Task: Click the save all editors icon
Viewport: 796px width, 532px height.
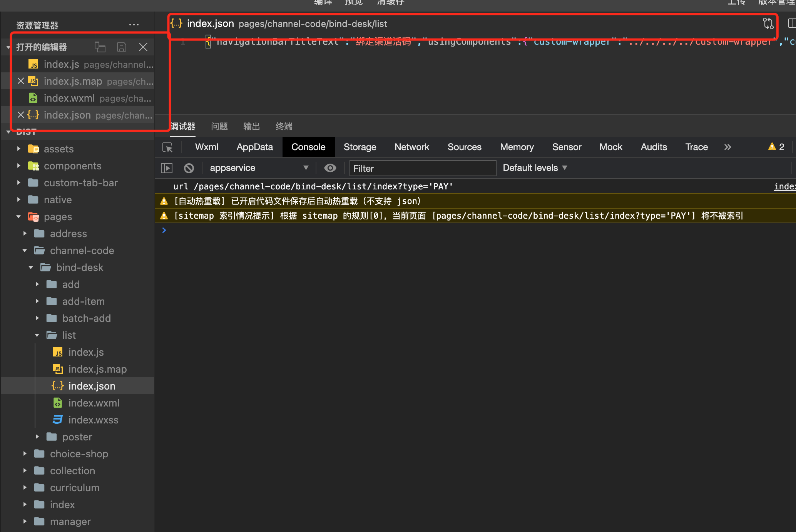Action: [122, 47]
